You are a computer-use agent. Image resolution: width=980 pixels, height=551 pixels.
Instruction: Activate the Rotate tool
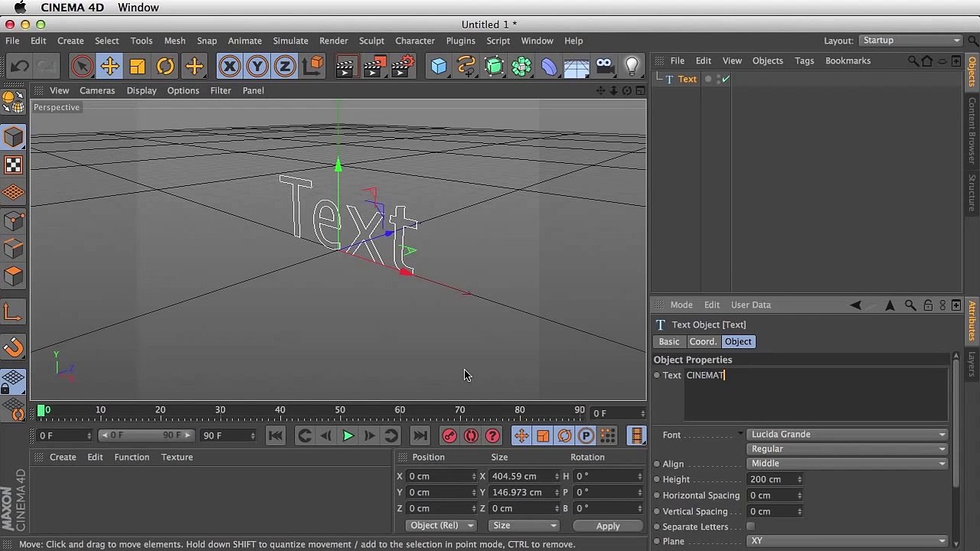(x=165, y=67)
